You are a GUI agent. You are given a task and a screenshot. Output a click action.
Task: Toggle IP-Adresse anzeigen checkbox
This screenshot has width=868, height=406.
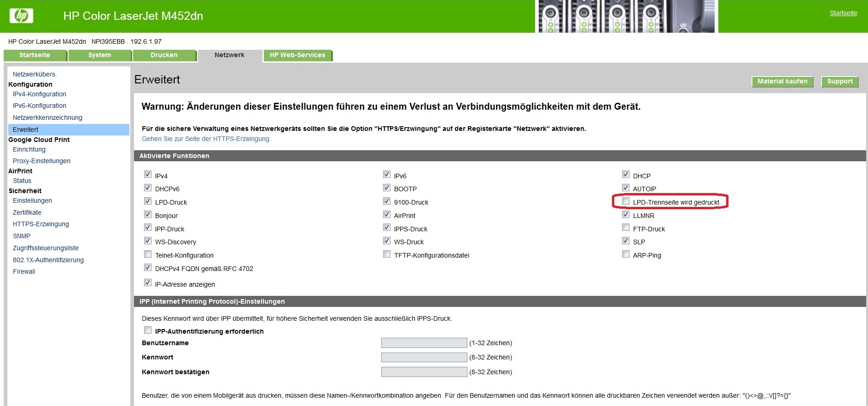pyautogui.click(x=148, y=282)
